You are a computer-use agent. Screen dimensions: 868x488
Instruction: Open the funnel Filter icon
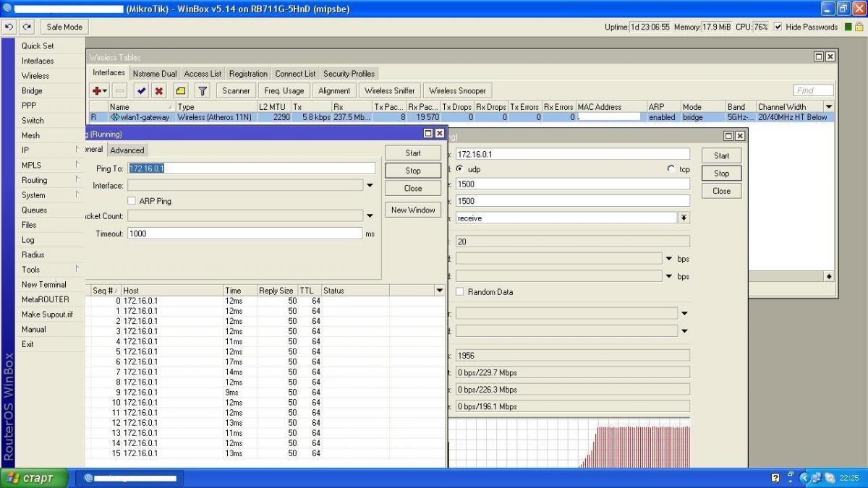pyautogui.click(x=203, y=91)
